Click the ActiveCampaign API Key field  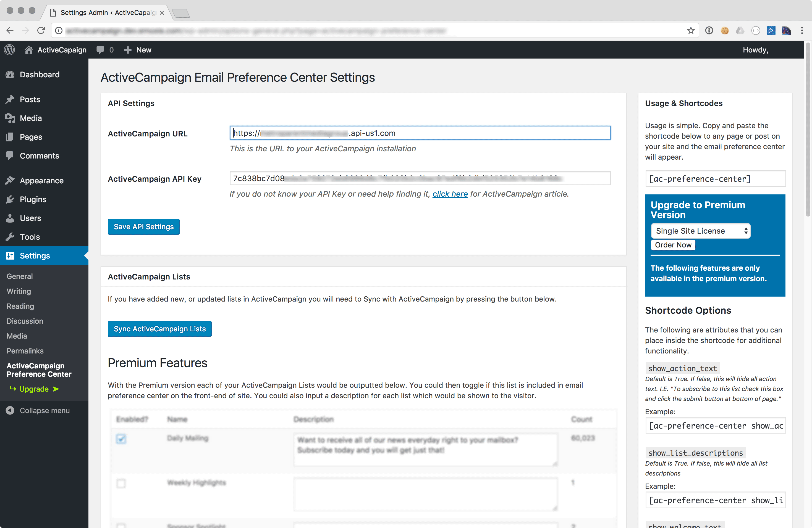pos(420,178)
